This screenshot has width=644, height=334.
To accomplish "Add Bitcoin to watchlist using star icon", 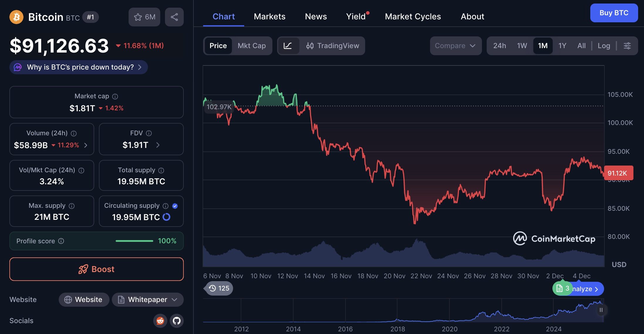I will point(138,17).
